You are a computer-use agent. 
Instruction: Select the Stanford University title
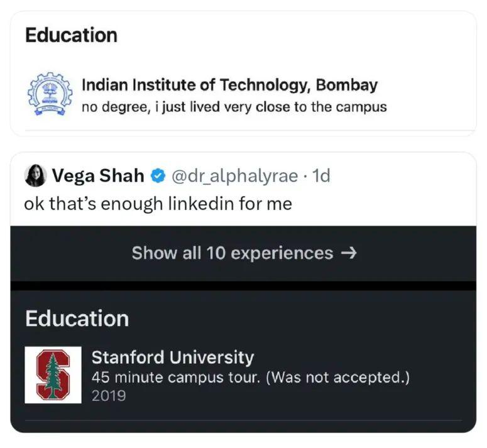coord(173,358)
